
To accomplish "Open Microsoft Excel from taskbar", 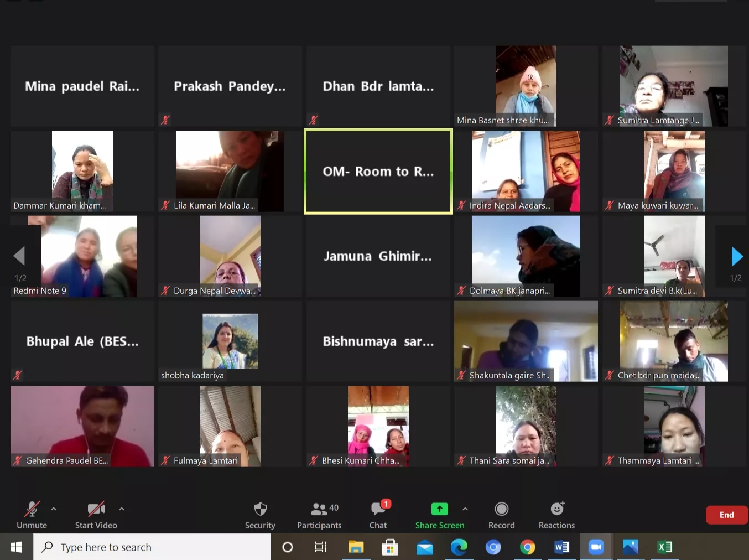I will pyautogui.click(x=664, y=547).
